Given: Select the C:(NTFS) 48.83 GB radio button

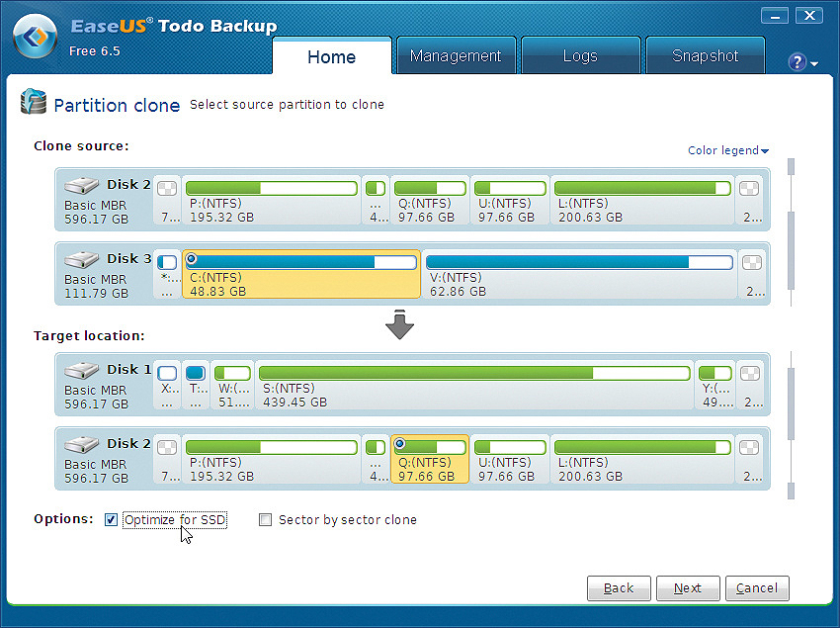Looking at the screenshot, I should coord(192,259).
